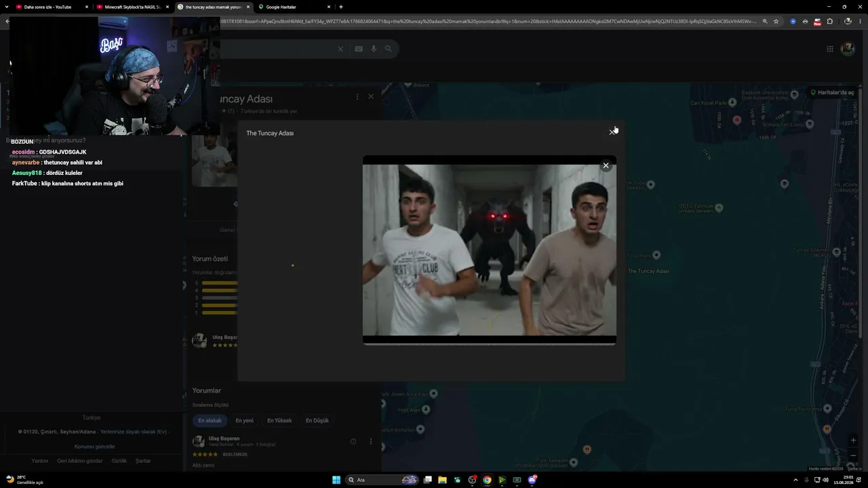Focus the browser address bar URL
Screen dimensions: 868x488
(x=488, y=21)
